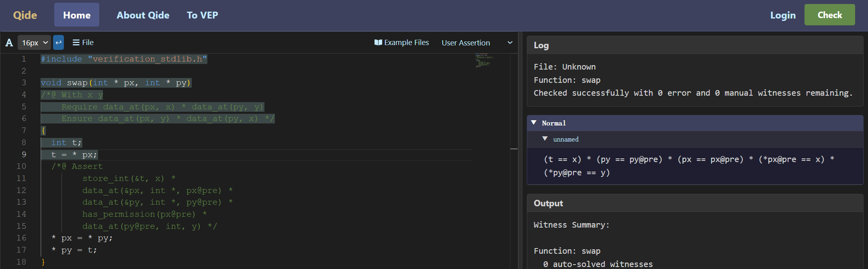Viewport: 868px width, 269px height.
Task: Click the editor's vertical scrollbar track
Action: 514,201
